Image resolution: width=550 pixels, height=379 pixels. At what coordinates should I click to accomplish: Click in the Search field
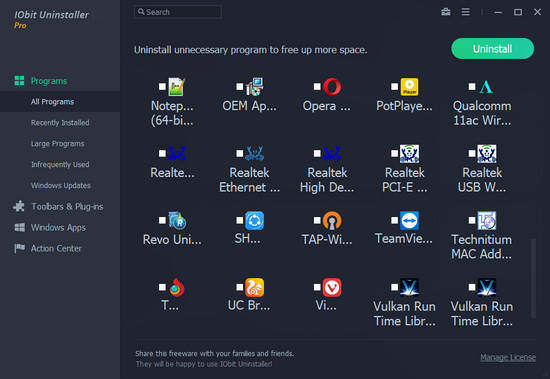pos(177,12)
